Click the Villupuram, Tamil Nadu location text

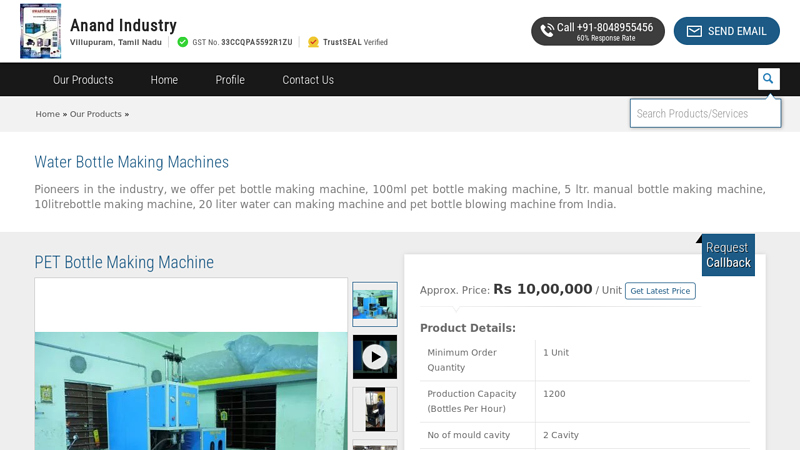tap(116, 42)
